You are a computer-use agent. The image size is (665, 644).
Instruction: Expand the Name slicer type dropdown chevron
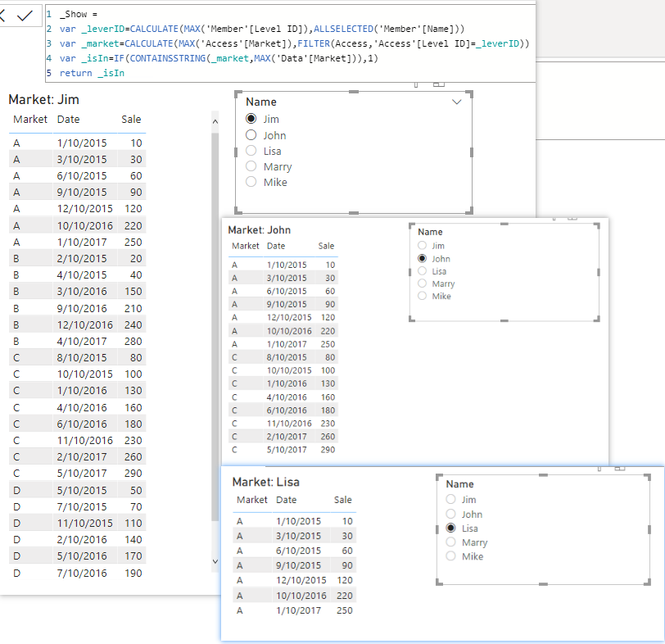tap(456, 102)
